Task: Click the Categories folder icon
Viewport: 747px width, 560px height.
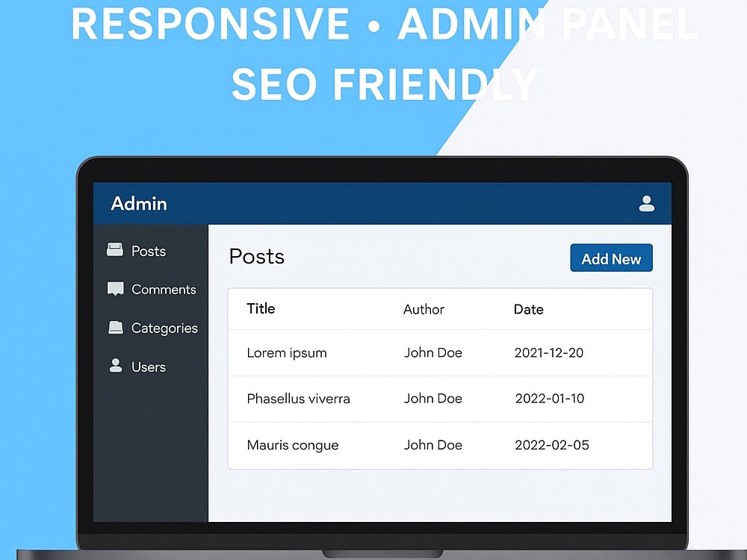Action: coord(115,327)
